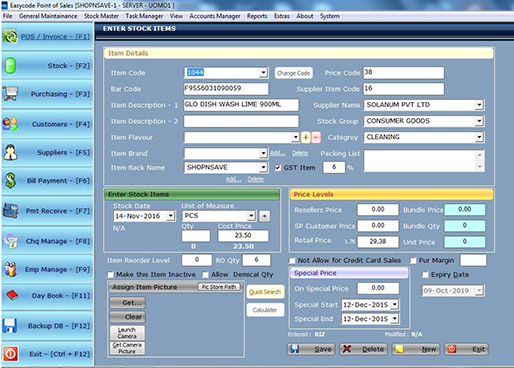This screenshot has width=514, height=368.
Task: Click the red Exit power icon
Action: pos(10,354)
